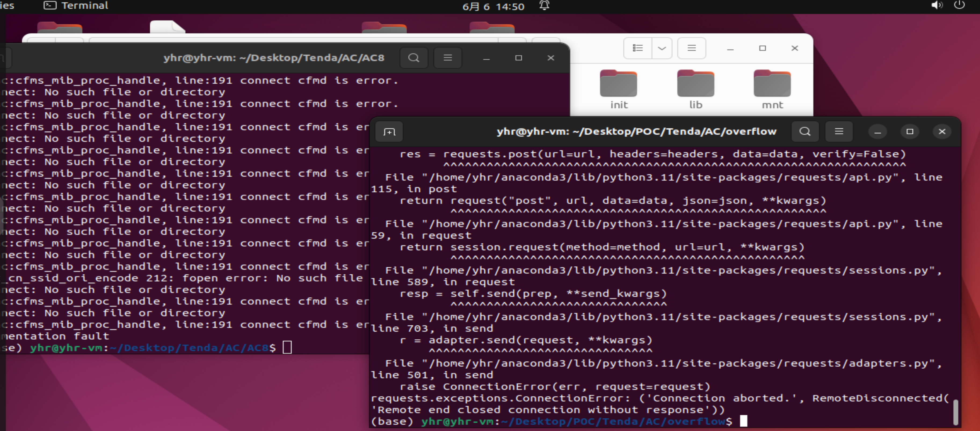This screenshot has height=431, width=980.
Task: Toggle list view in file manager
Action: coord(637,48)
